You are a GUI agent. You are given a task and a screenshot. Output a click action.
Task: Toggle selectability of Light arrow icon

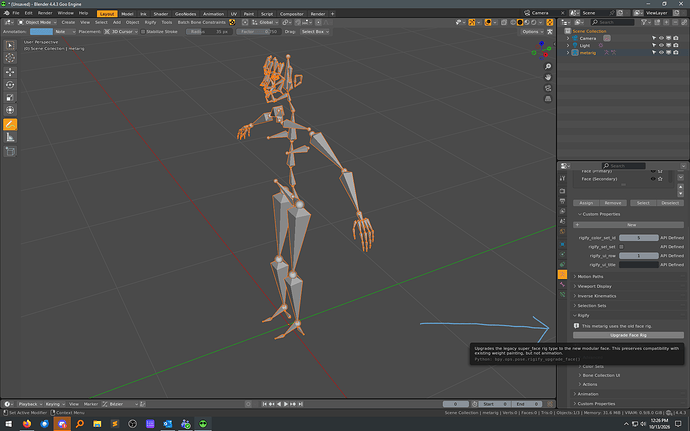(x=654, y=45)
